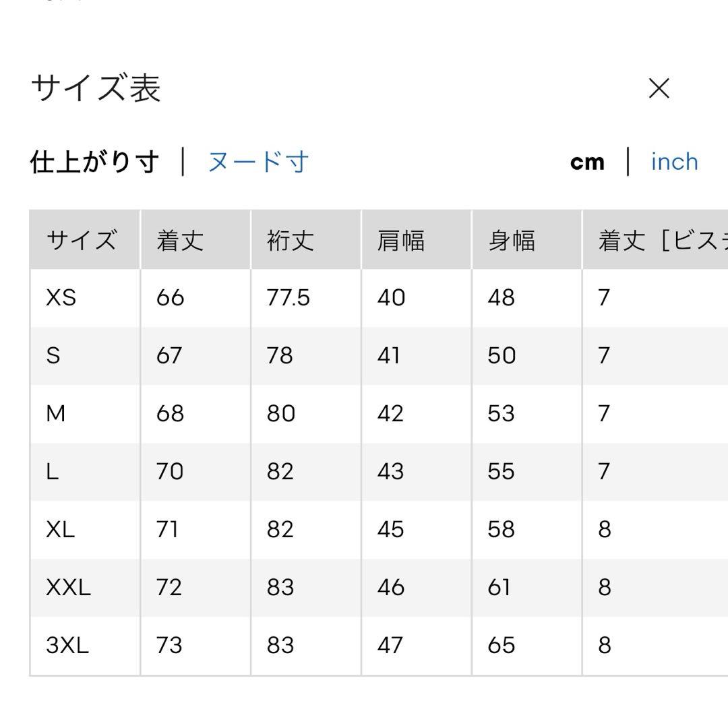Switch to the ヌード寸 tab
This screenshot has width=728, height=728.
tap(258, 162)
